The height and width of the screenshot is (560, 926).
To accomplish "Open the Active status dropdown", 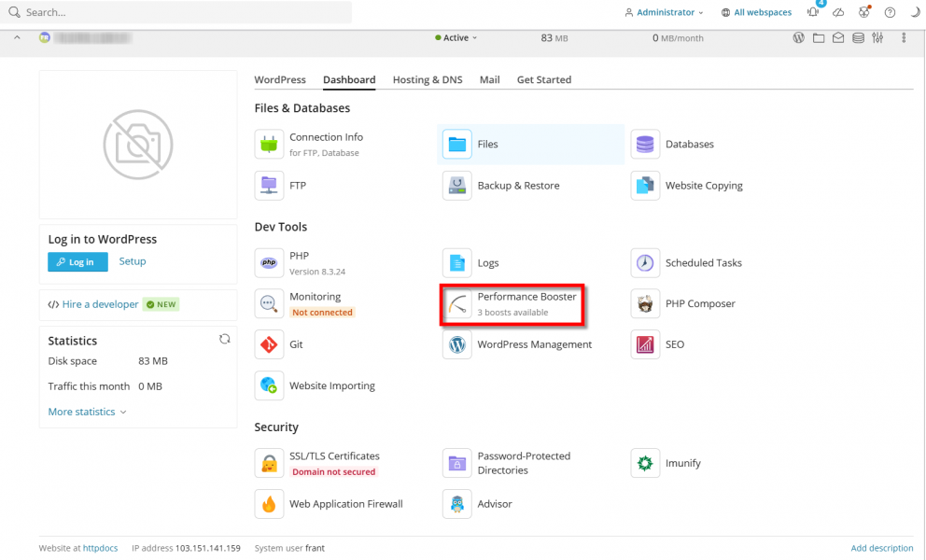I will 456,38.
